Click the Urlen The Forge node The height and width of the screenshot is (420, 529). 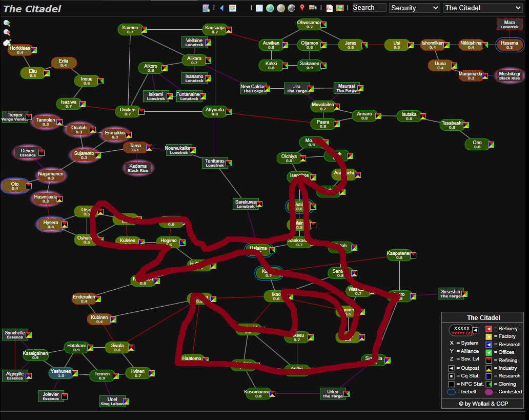pos(332,393)
